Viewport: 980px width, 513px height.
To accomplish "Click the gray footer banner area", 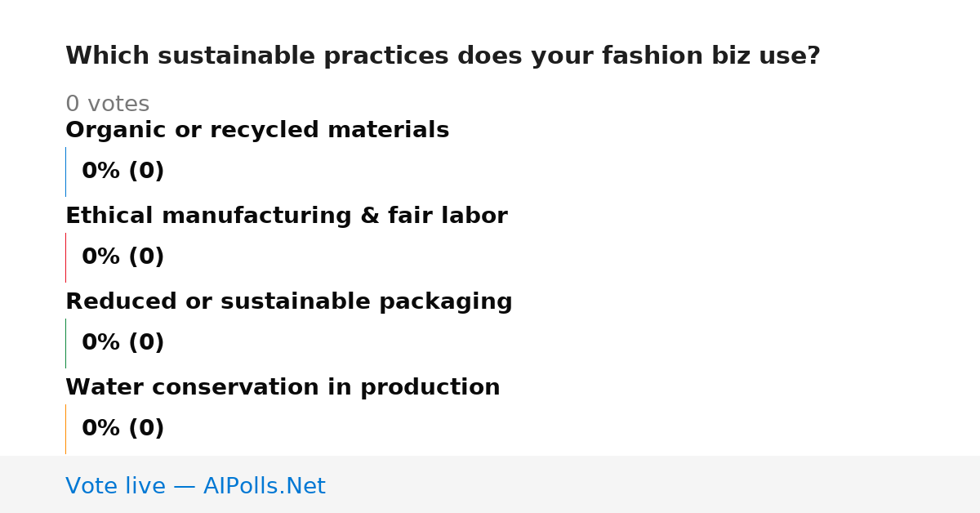I will click(x=490, y=484).
